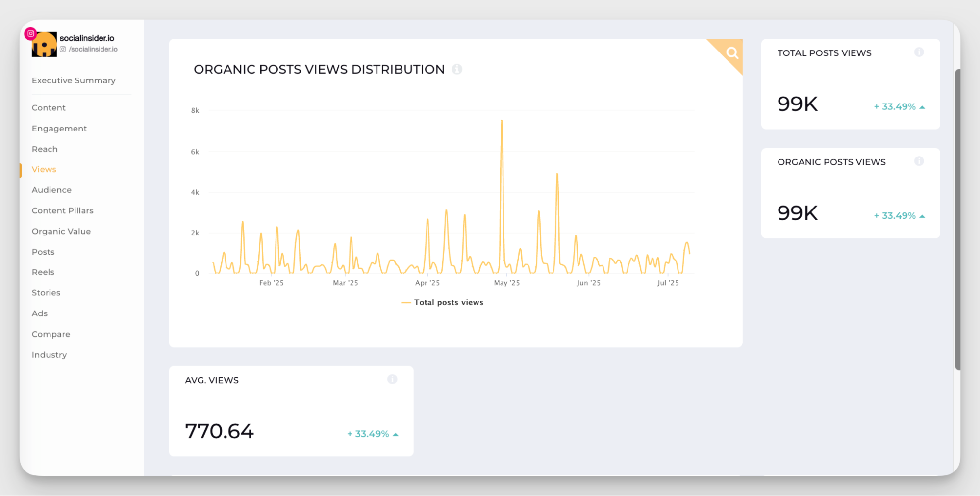Click the 8k y-axis label

pyautogui.click(x=195, y=111)
